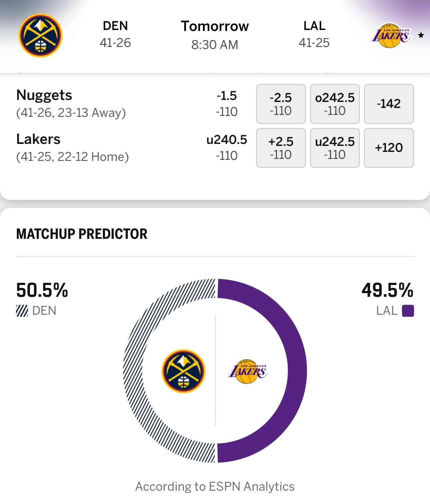Pick Nuggets -142 moneyline
The height and width of the screenshot is (504, 430).
tap(389, 104)
